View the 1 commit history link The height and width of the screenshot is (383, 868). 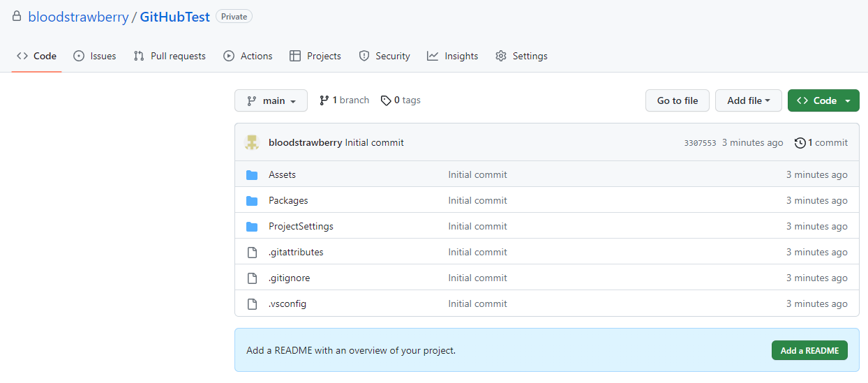click(821, 142)
